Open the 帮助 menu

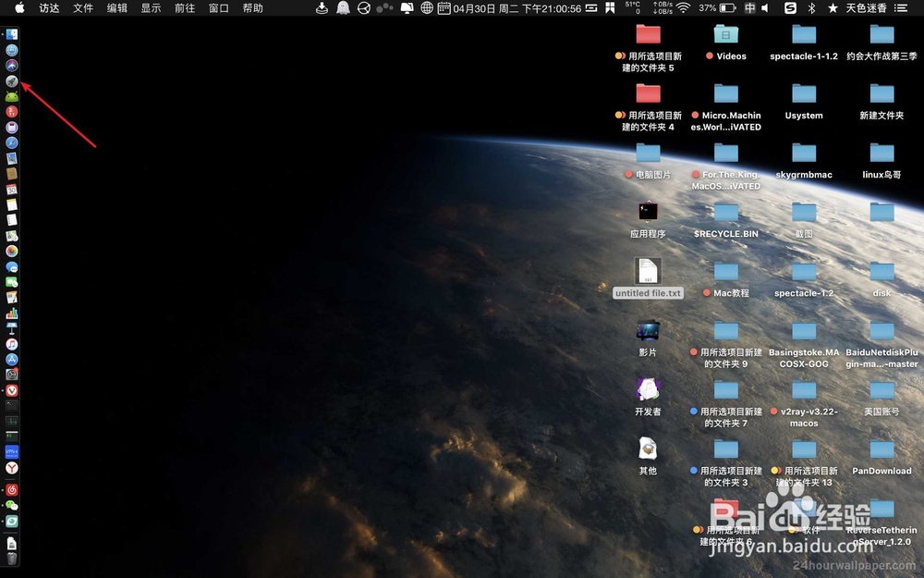pyautogui.click(x=253, y=7)
